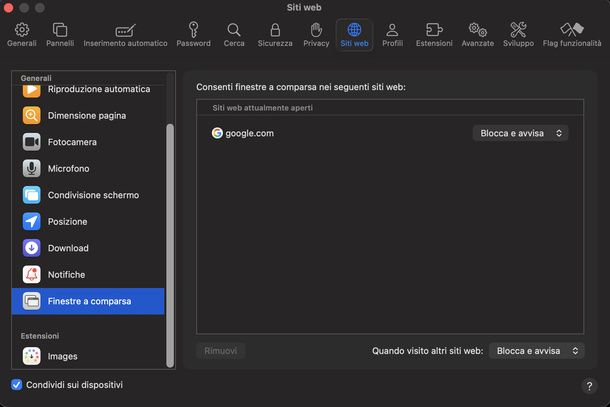Click the Google favicon next to google.com
Image resolution: width=610 pixels, height=407 pixels.
click(x=217, y=133)
